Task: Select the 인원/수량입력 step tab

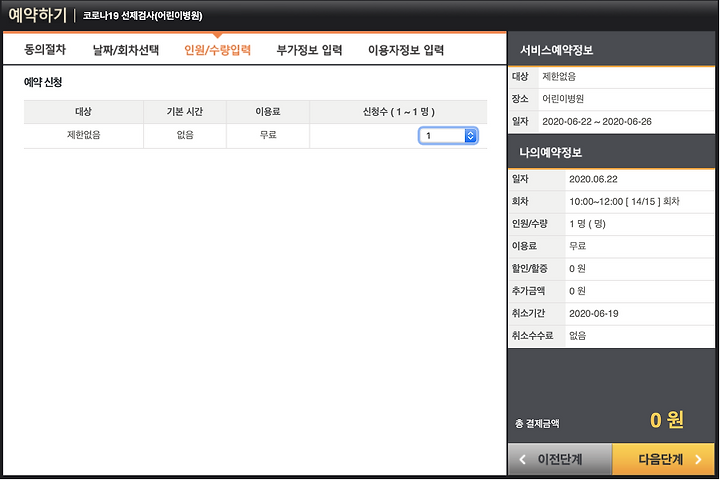Action: tap(218, 50)
